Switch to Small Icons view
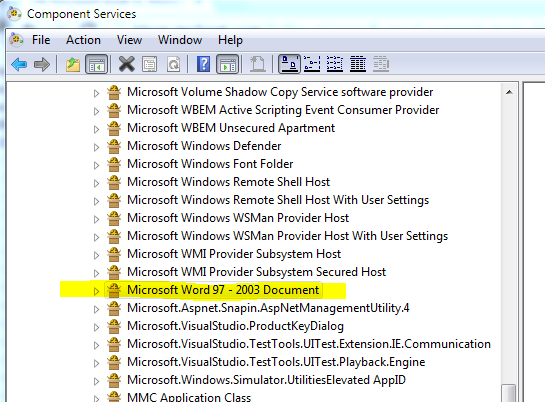The height and width of the screenshot is (402, 545). 312,64
